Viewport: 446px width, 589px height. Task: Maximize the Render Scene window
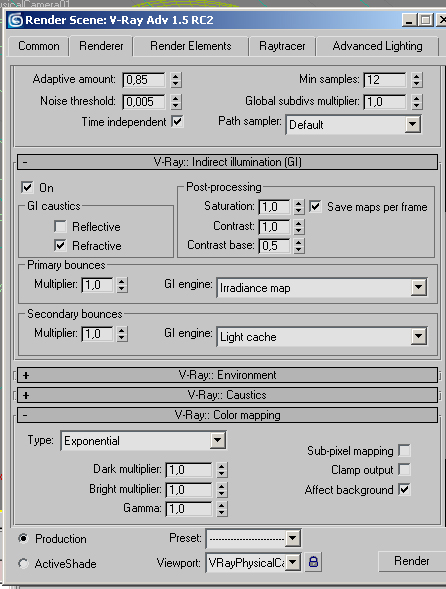[425, 20]
